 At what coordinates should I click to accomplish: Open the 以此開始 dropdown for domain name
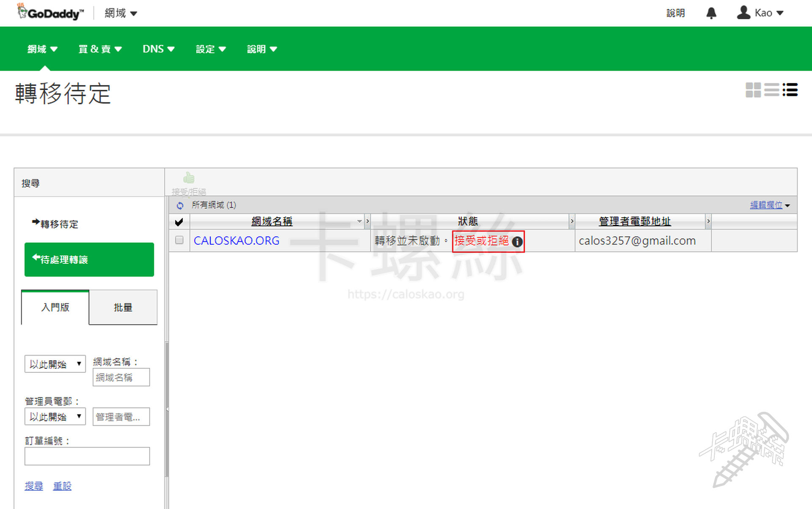(x=55, y=364)
